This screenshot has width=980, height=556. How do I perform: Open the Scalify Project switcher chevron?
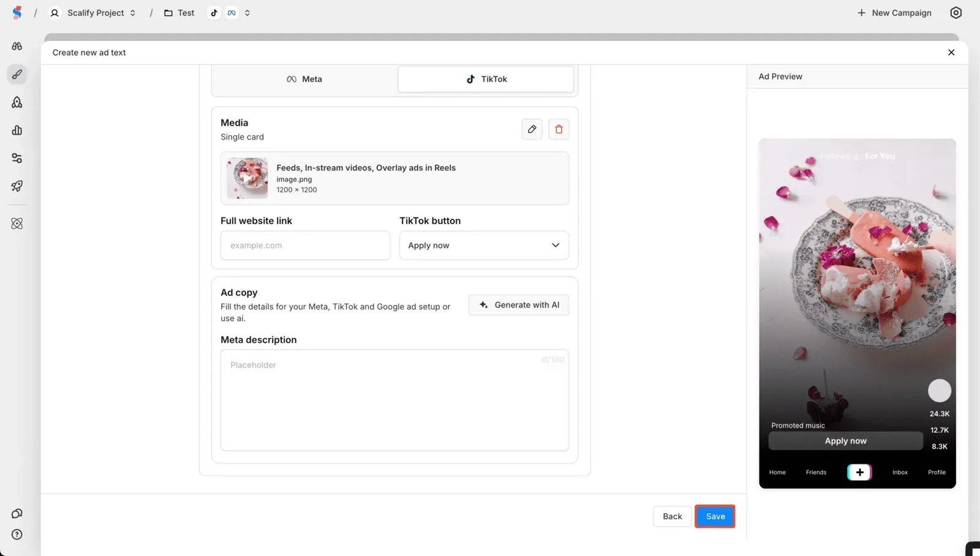(132, 12)
